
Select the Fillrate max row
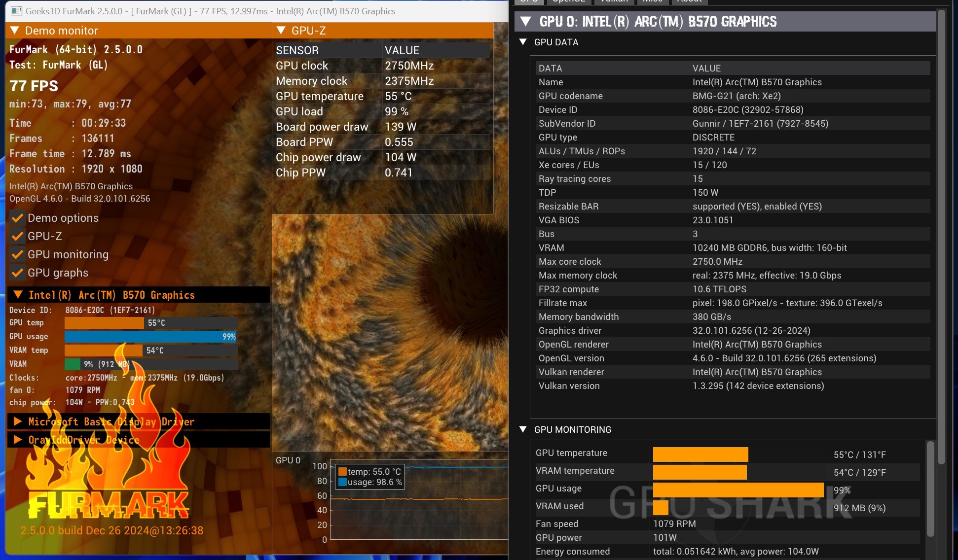(x=733, y=303)
